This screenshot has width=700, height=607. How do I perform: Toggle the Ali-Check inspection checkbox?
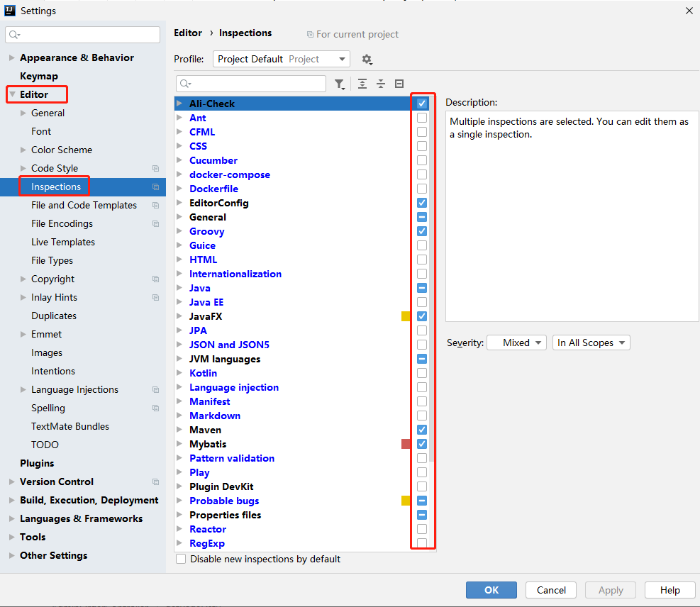[x=422, y=104]
